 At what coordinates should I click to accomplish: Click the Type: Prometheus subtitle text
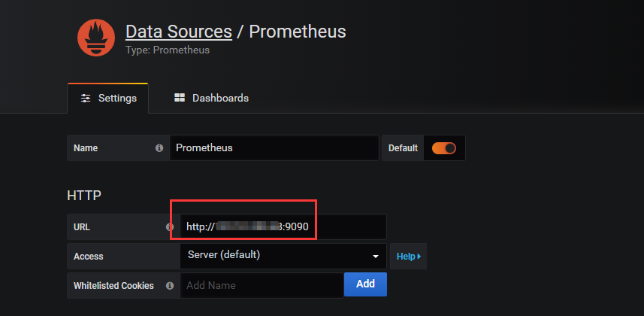point(167,50)
